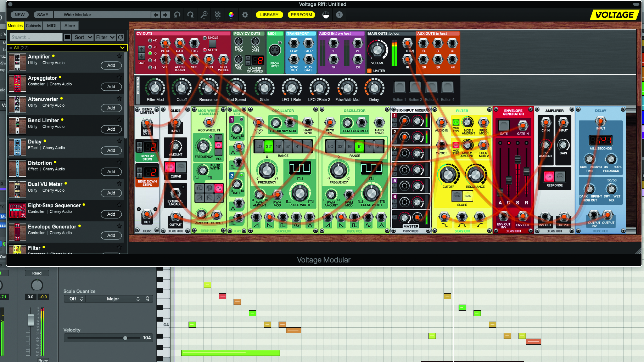Image resolution: width=644 pixels, height=362 pixels.
Task: Click the Main Outs Volume knob
Action: [x=377, y=50]
